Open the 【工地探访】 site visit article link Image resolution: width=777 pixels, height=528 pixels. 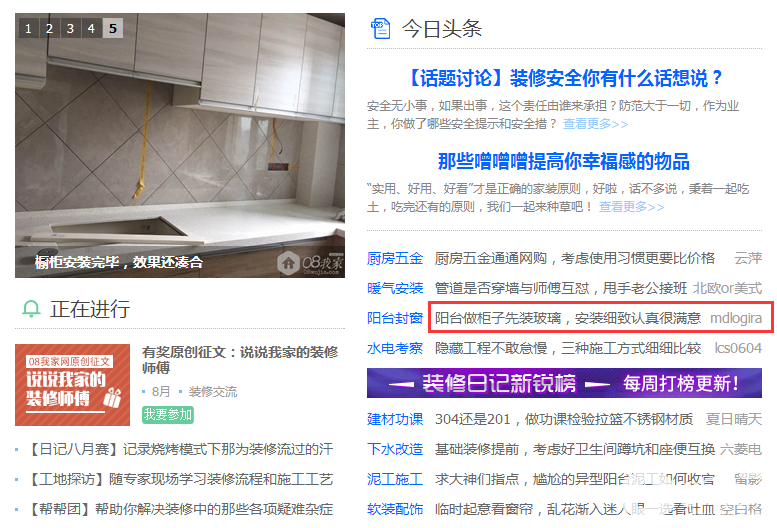pos(181,479)
